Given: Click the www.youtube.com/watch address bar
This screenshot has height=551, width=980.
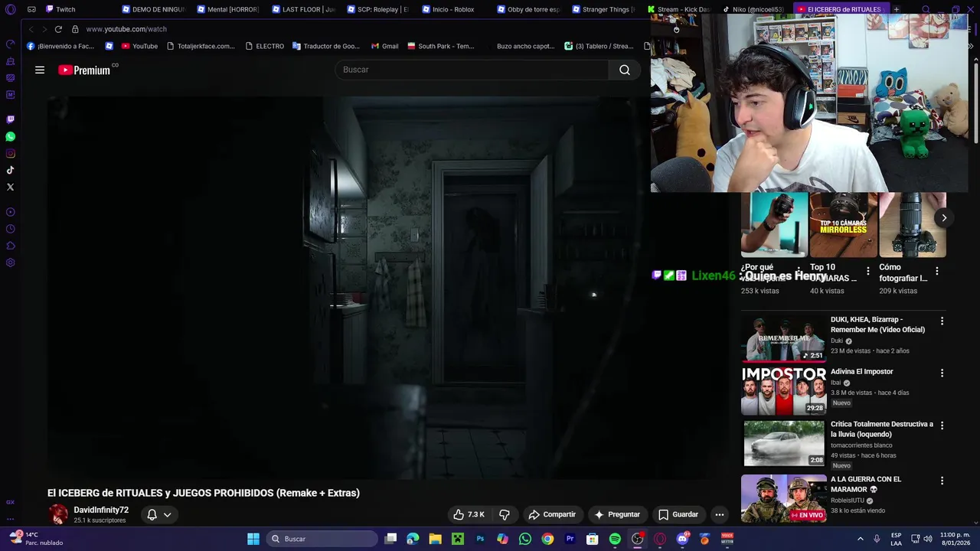Looking at the screenshot, I should click(x=126, y=29).
